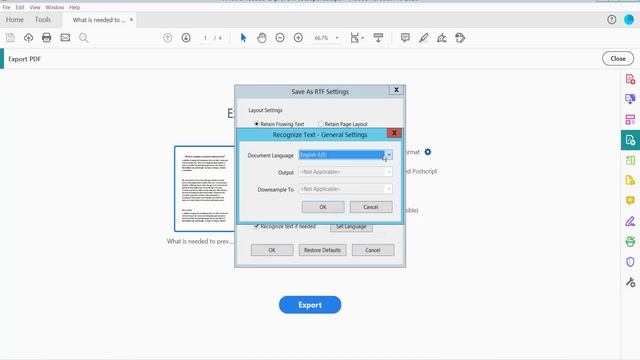The height and width of the screenshot is (360, 640).
Task: Select the Retain Flowing Text radio button
Action: pos(256,124)
